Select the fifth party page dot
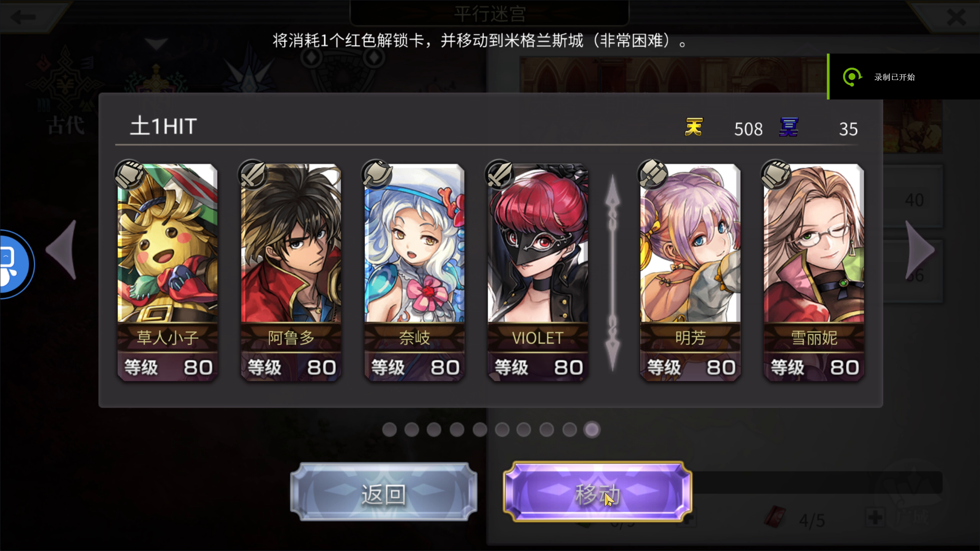 (479, 430)
